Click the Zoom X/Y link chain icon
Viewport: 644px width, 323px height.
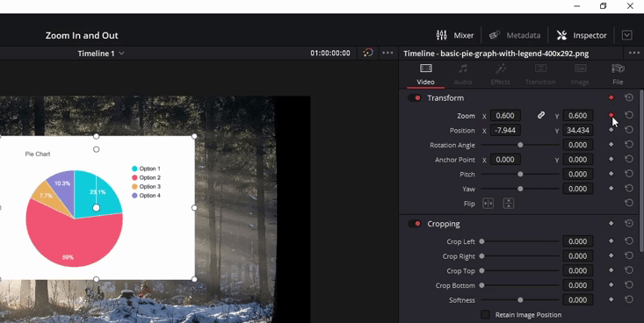[541, 115]
